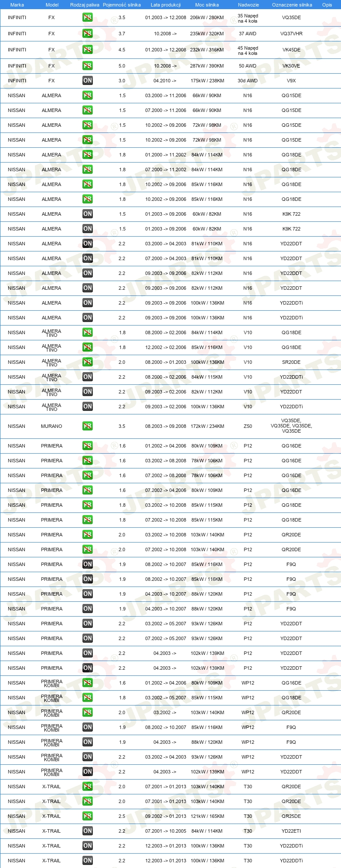Click the 4.5 engine capacity cell
341x868 pixels.
[x=122, y=50]
